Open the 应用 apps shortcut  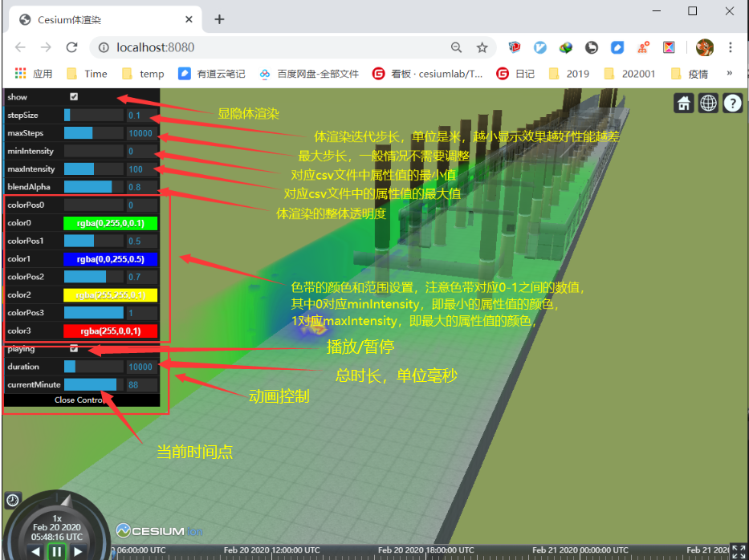click(x=34, y=74)
